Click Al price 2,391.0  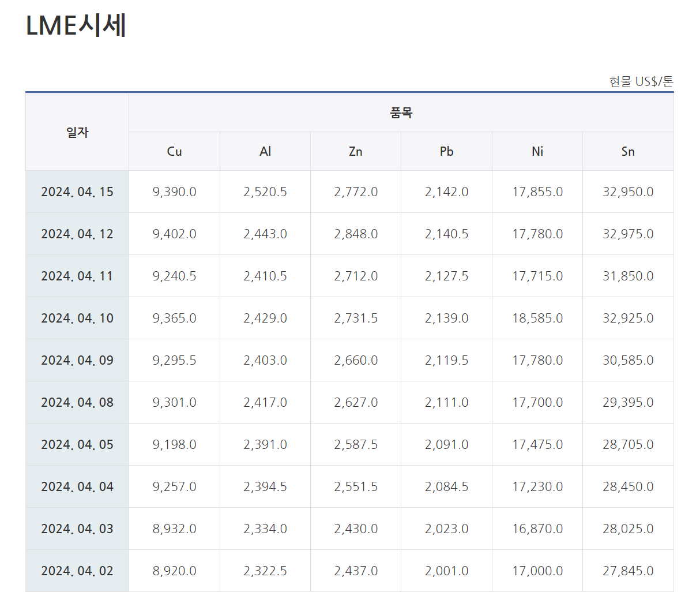[265, 445]
